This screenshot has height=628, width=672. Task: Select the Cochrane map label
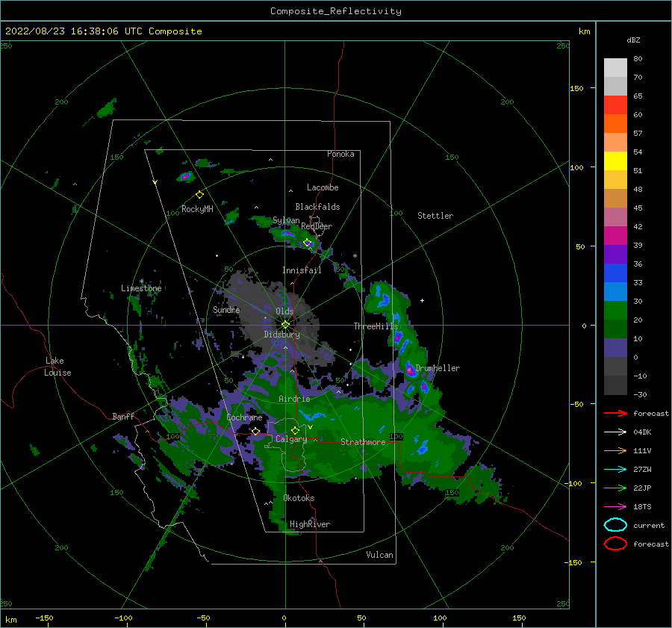click(244, 417)
